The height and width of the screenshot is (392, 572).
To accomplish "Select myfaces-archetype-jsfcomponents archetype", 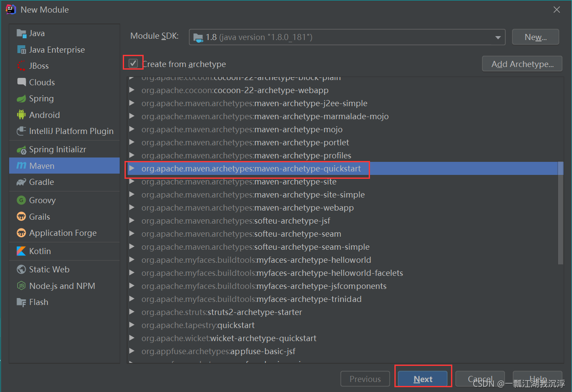I will pos(342,286).
